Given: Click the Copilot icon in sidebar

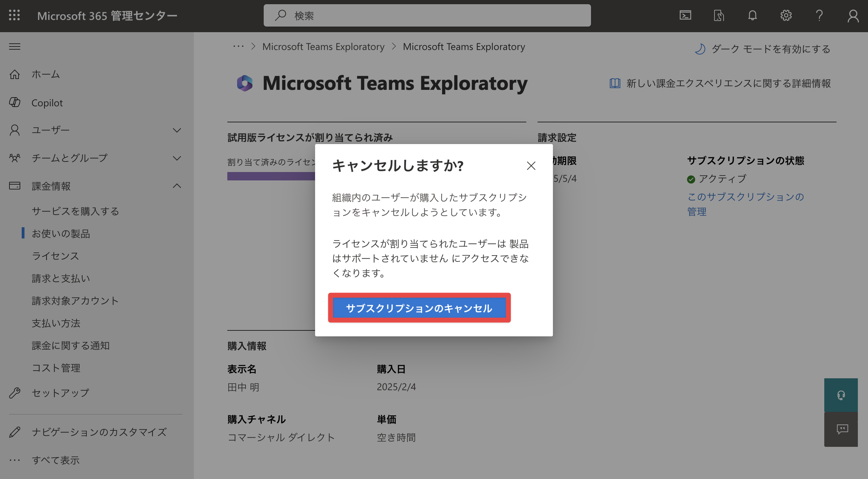Looking at the screenshot, I should [14, 102].
